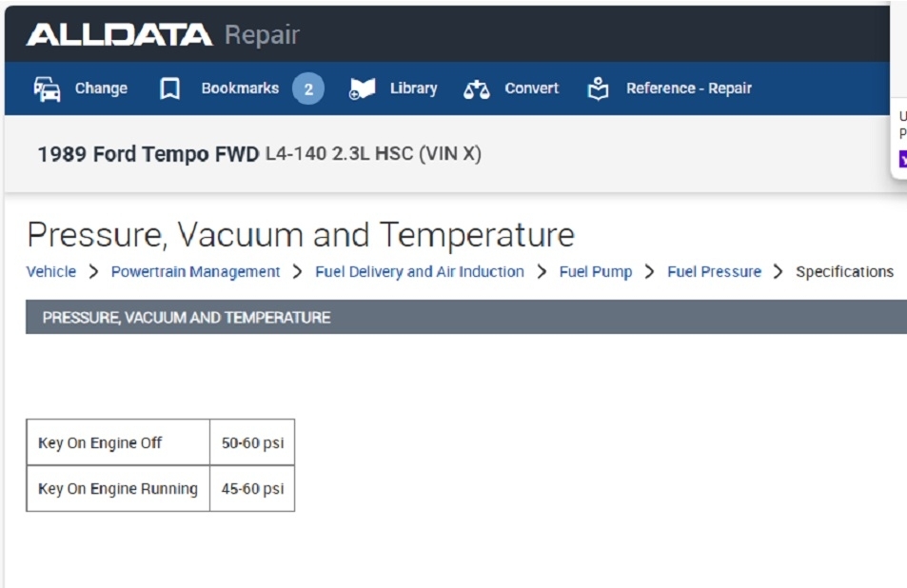Click the Pressure, Vacuum and Temperature section header
Image resolution: width=907 pixels, height=588 pixels.
pos(187,318)
